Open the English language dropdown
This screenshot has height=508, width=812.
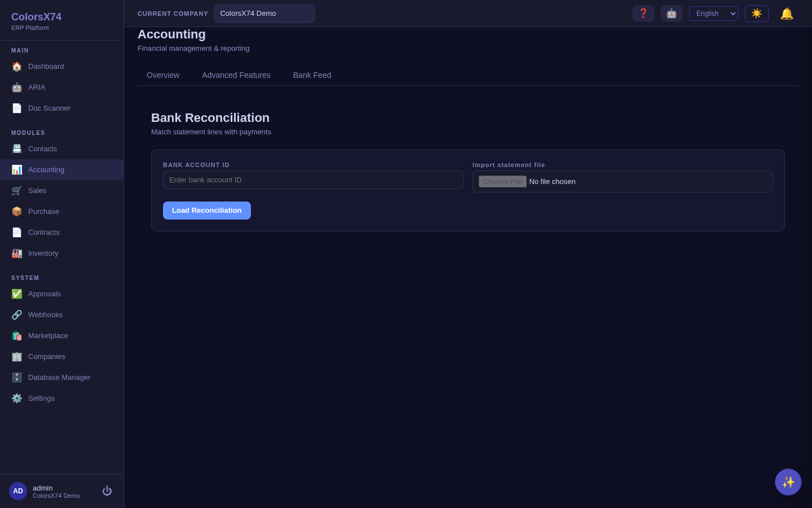pos(713,14)
